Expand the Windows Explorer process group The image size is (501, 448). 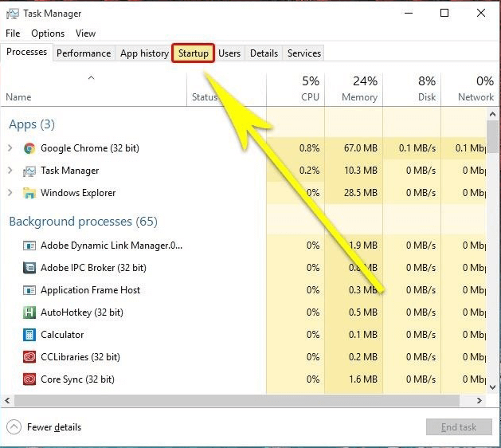10,192
